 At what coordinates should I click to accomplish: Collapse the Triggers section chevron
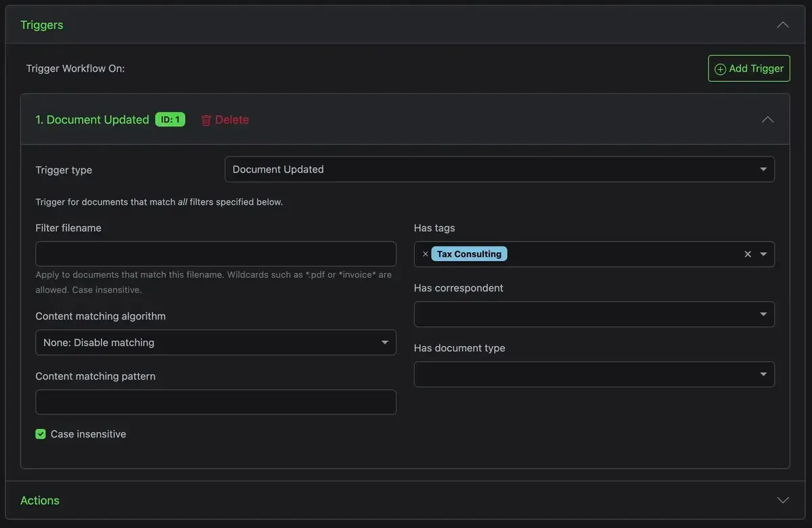point(783,25)
